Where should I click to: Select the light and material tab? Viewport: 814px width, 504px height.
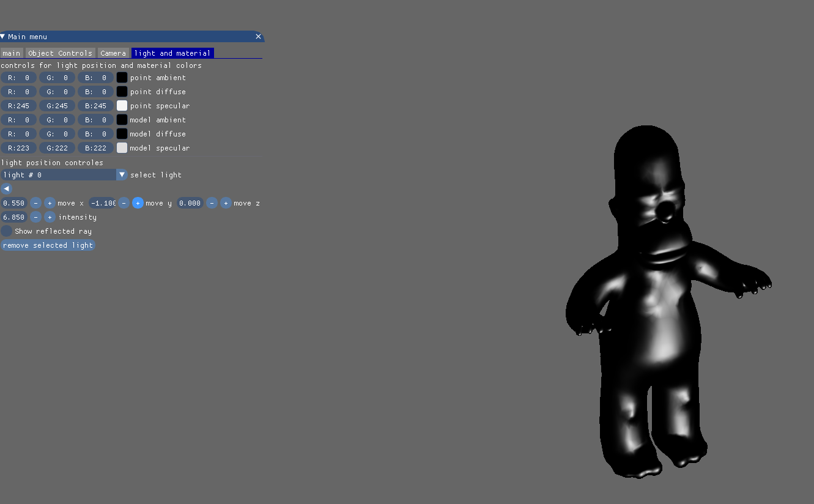click(172, 53)
